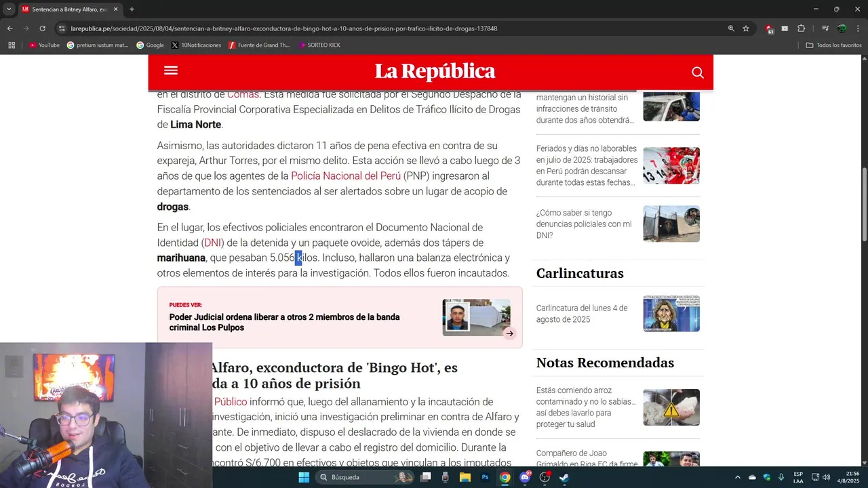Open the YouTube bookmark
This screenshot has height=488, width=868.
click(x=44, y=45)
